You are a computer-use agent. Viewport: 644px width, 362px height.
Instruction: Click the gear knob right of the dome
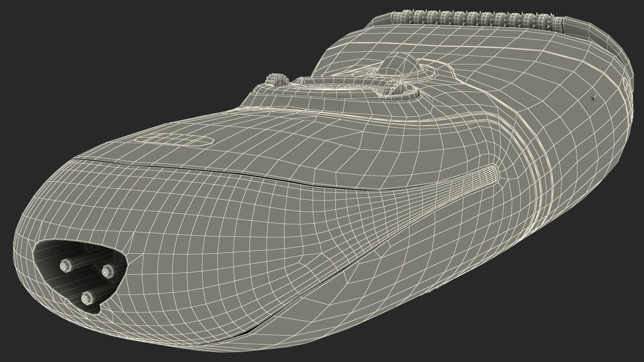click(398, 88)
